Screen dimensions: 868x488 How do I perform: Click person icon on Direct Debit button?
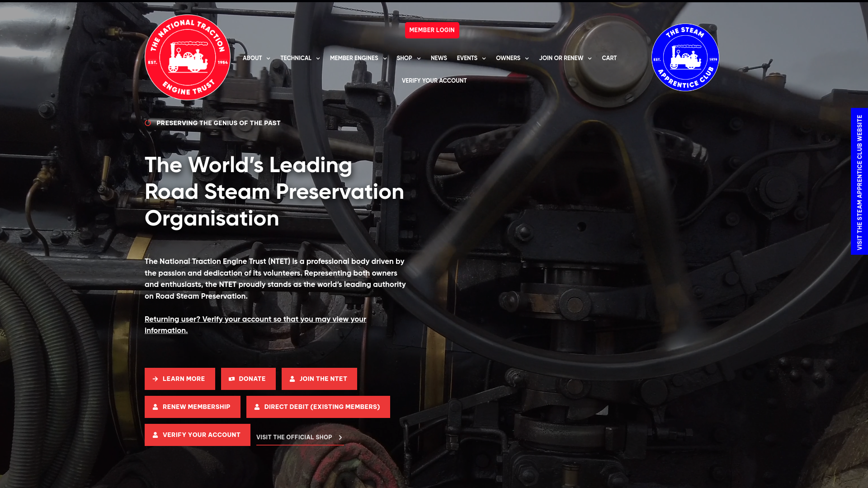point(257,407)
